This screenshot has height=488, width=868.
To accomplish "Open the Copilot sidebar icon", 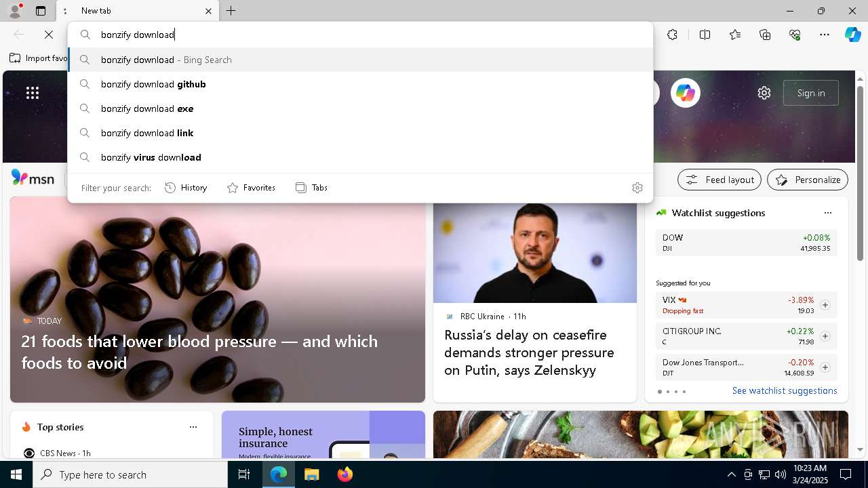I will (x=852, y=35).
